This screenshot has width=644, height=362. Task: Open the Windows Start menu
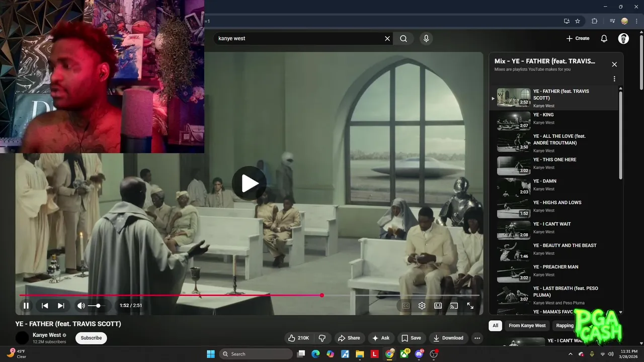coord(210,354)
